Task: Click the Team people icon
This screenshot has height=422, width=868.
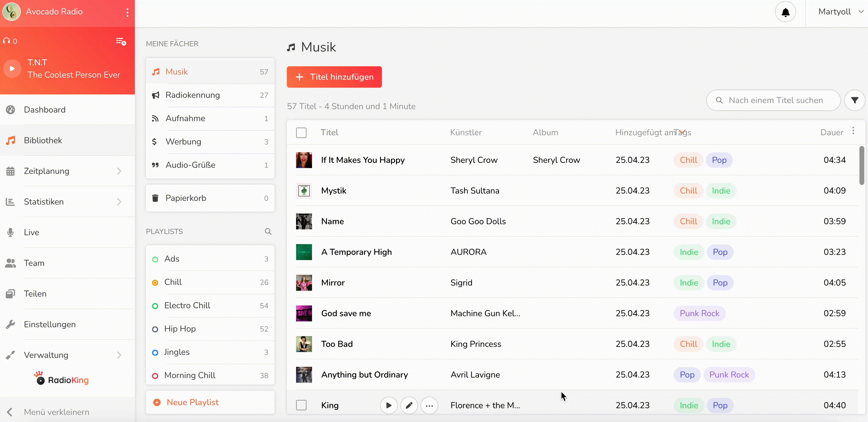Action: coord(10,263)
